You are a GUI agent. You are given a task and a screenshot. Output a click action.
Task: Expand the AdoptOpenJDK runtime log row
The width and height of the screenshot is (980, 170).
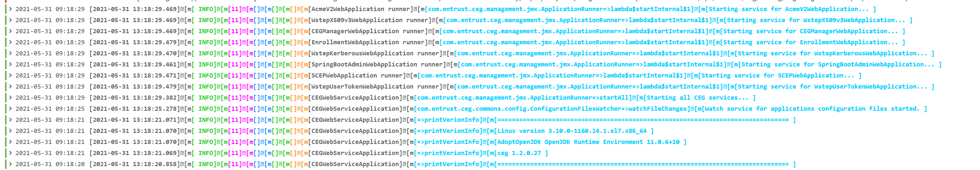click(11, 142)
